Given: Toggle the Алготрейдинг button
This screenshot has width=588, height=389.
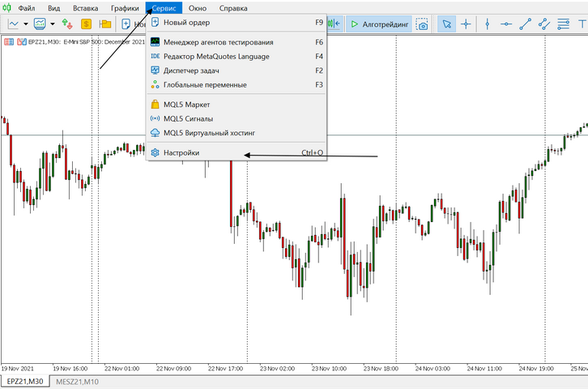Looking at the screenshot, I should click(x=379, y=24).
